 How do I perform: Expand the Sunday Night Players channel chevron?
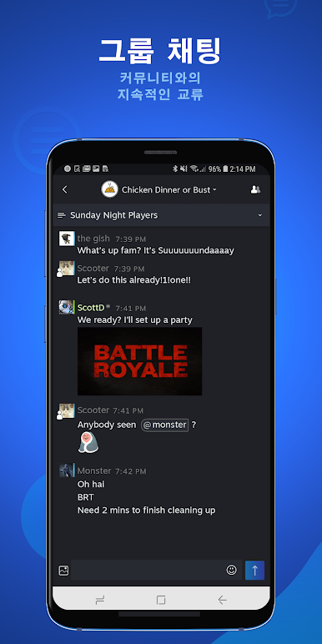[260, 215]
